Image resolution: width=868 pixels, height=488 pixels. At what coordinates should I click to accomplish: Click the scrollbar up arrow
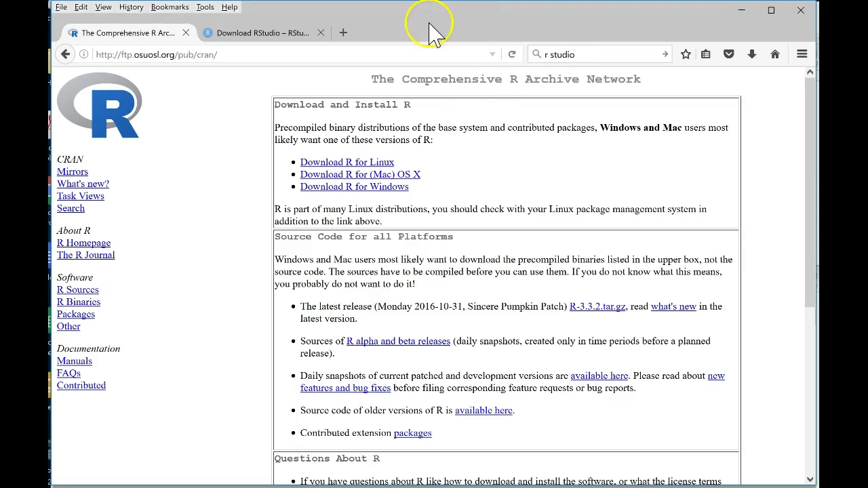point(810,73)
